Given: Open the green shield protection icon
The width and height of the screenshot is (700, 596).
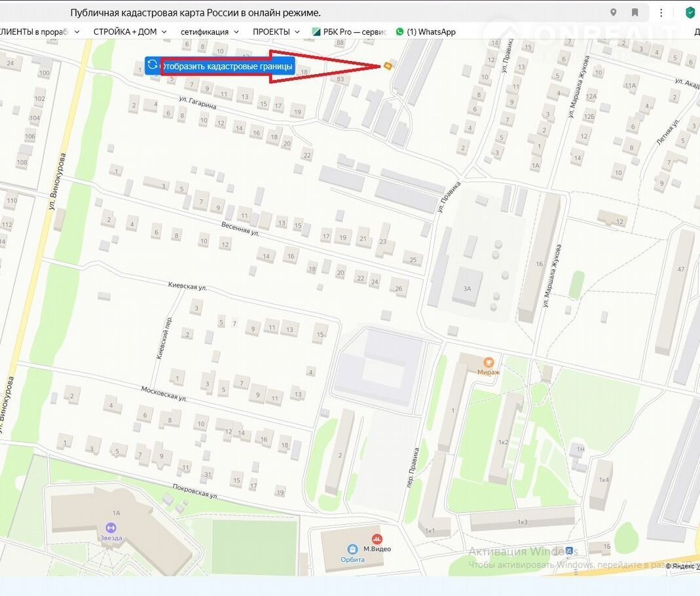Looking at the screenshot, I should pos(690,12).
